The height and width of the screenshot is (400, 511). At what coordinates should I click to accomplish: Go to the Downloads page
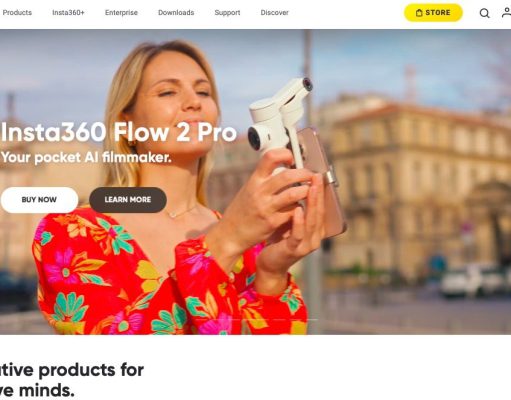click(x=176, y=13)
